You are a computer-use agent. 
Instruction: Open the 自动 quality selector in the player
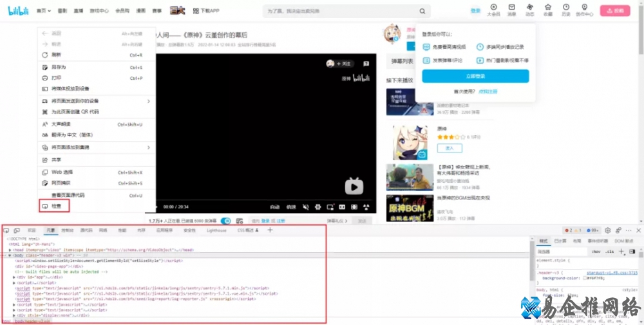point(275,207)
